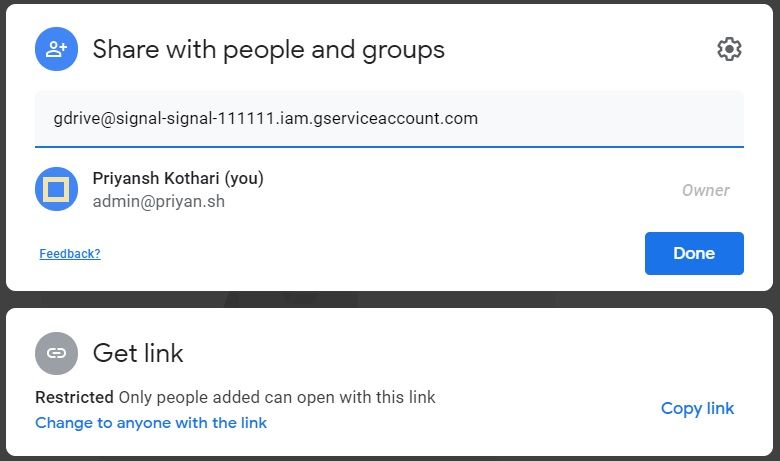Select Change to anyone with the link
The height and width of the screenshot is (461, 780).
[151, 423]
